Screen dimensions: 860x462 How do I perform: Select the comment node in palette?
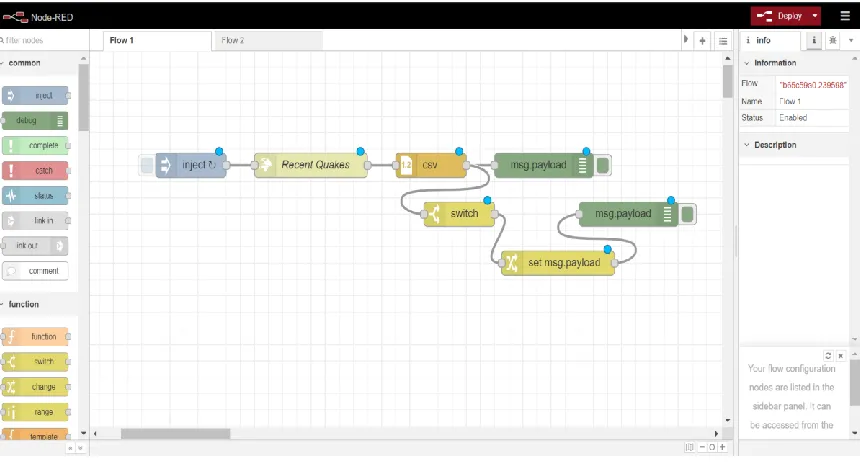click(36, 271)
